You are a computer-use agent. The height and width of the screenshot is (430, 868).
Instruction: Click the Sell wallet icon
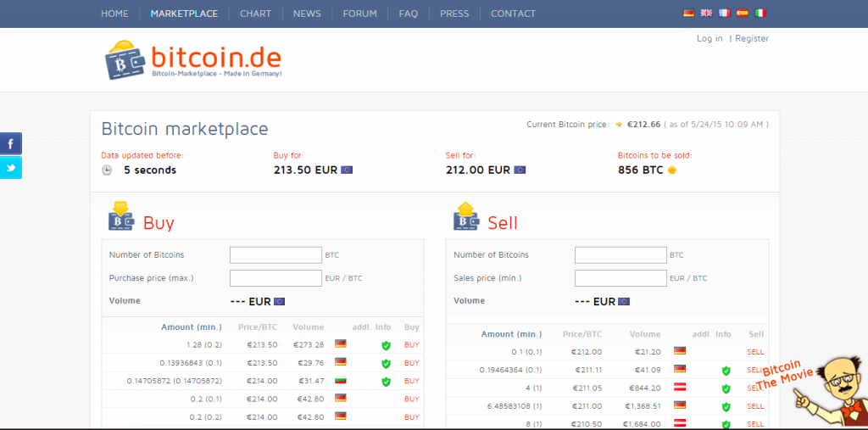[x=466, y=216]
